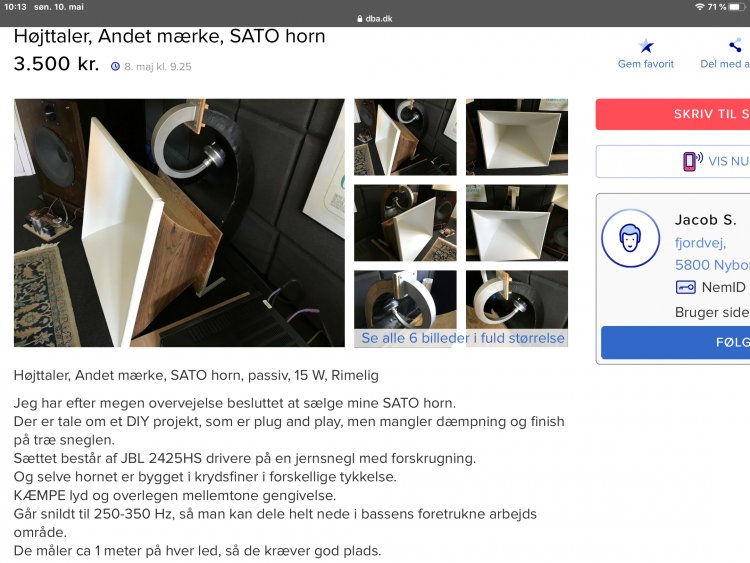Select middle-left thumbnail with wooden horn
This screenshot has width=750, height=563.
coord(405,223)
